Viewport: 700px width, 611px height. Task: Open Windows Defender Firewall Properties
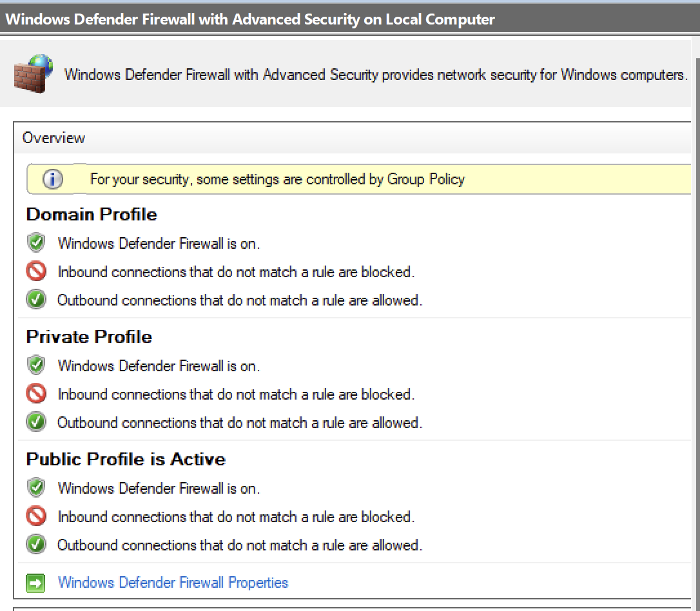click(171, 582)
